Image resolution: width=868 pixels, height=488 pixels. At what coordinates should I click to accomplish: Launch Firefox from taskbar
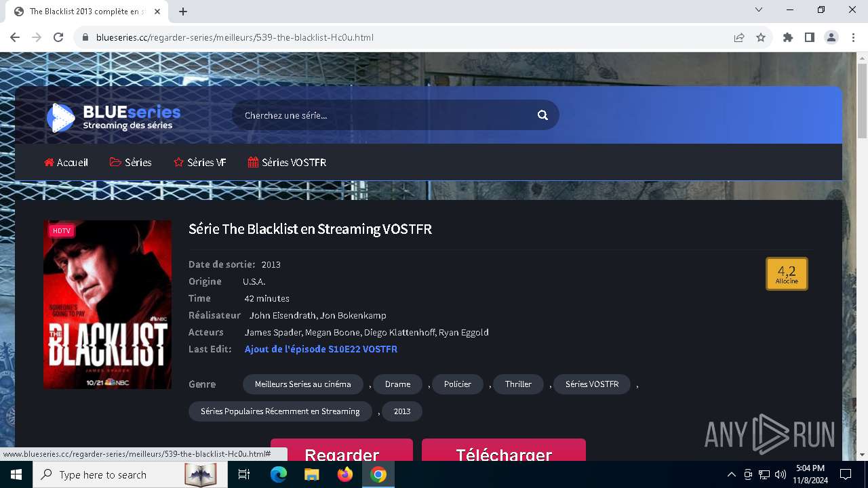pyautogui.click(x=345, y=474)
